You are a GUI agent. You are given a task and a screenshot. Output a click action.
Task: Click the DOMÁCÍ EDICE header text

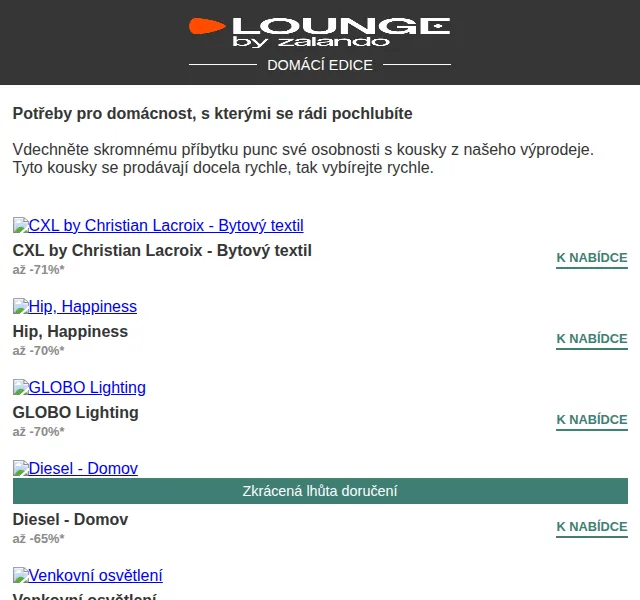click(320, 65)
